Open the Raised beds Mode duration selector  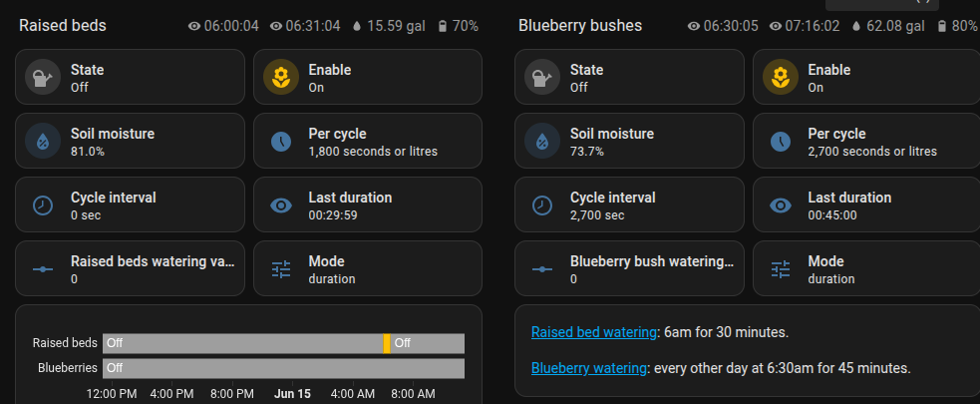point(368,269)
